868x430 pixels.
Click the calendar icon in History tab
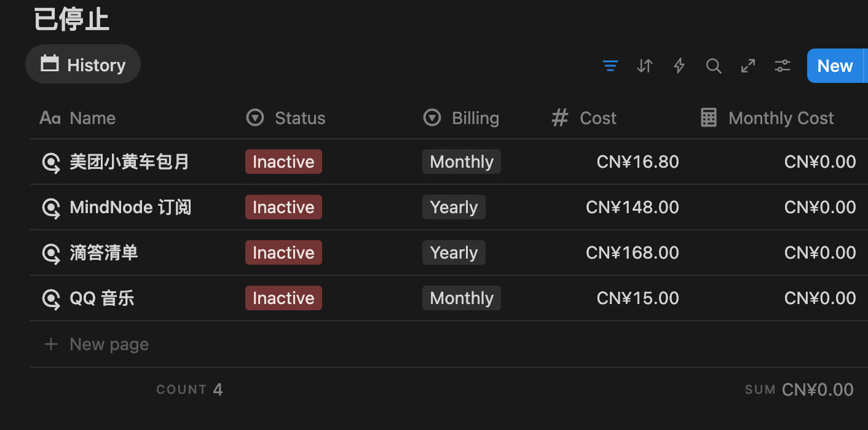coord(50,63)
